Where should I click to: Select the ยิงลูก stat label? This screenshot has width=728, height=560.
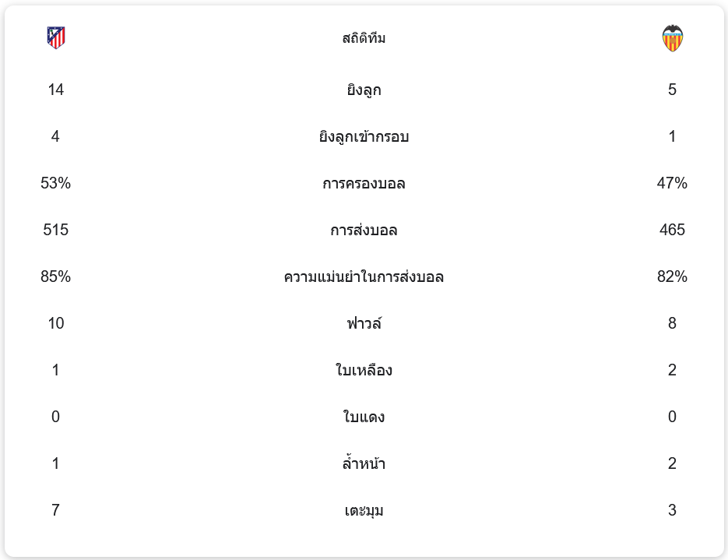[x=364, y=90]
